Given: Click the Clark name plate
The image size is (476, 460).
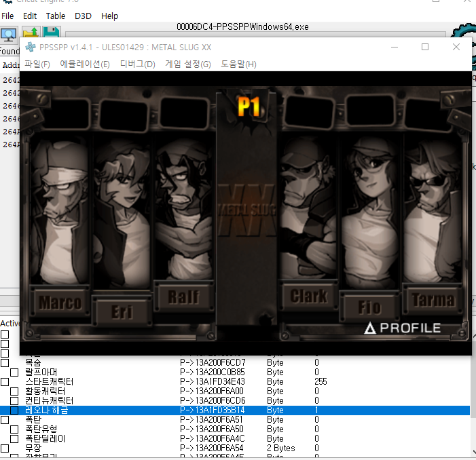Looking at the screenshot, I should point(308,296).
